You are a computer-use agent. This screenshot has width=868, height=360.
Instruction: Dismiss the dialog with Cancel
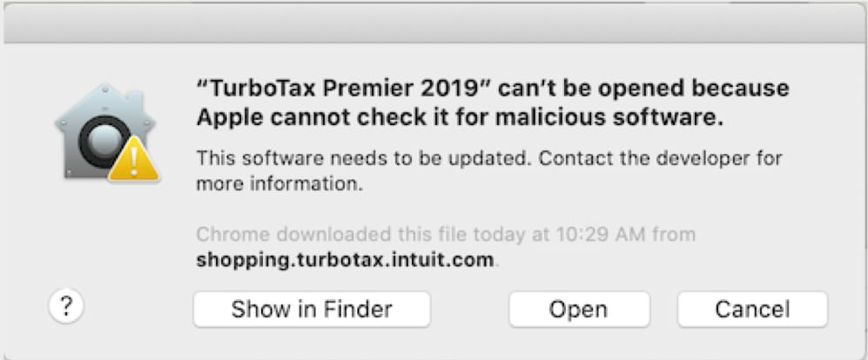click(x=752, y=309)
